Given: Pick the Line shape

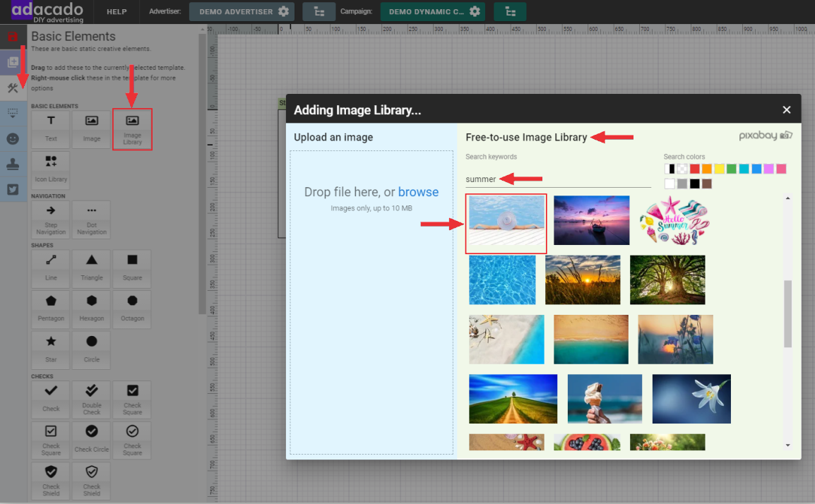Looking at the screenshot, I should [50, 269].
